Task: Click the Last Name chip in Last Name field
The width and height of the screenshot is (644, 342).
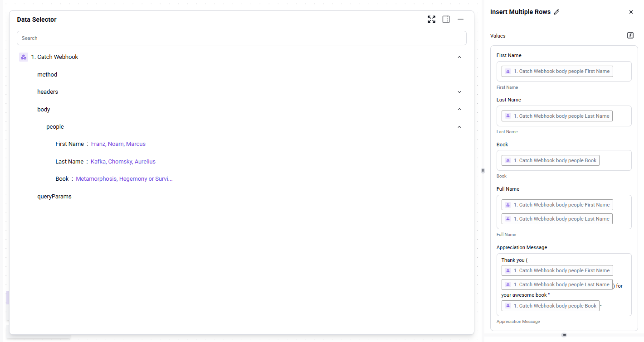Action: click(557, 116)
